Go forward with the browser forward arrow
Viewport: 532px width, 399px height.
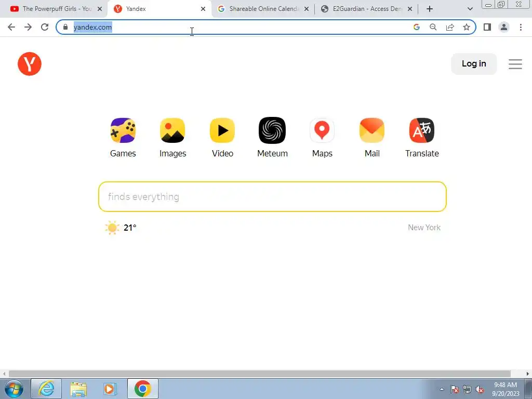[28, 27]
